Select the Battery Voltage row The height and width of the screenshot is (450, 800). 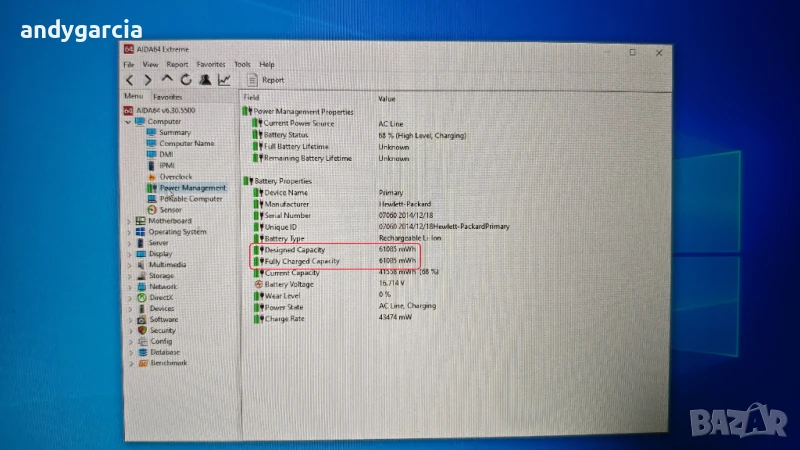click(x=289, y=284)
